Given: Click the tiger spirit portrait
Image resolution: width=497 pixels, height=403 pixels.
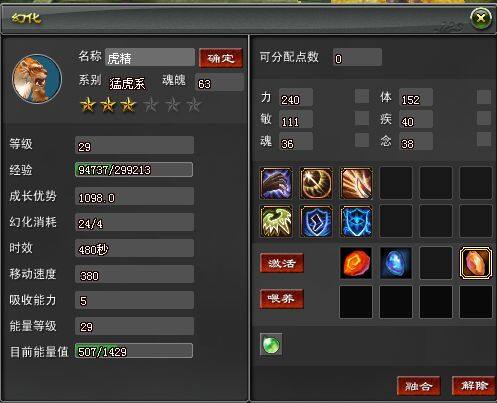Looking at the screenshot, I should (x=37, y=79).
